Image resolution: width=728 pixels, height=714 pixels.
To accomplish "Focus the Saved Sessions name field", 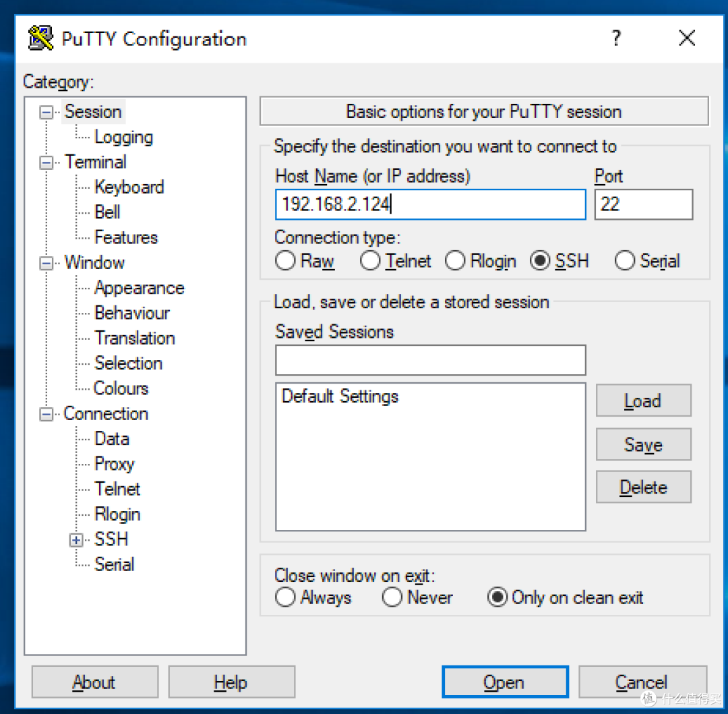I will click(x=430, y=360).
